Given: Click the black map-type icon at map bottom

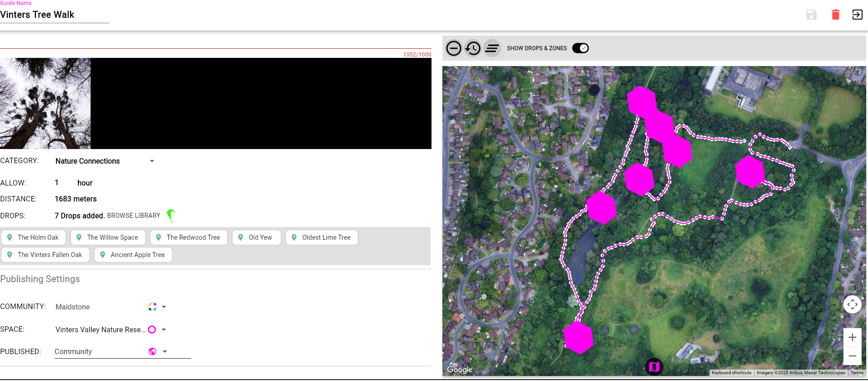Looking at the screenshot, I should (x=654, y=366).
